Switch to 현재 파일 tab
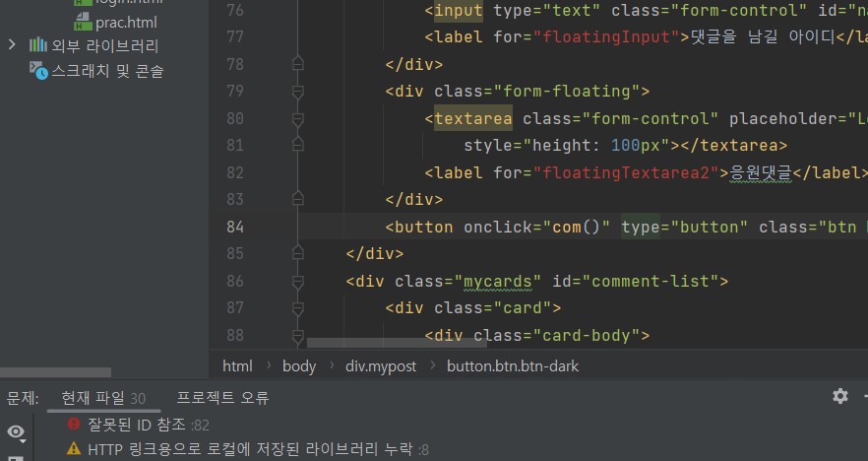The height and width of the screenshot is (461, 868). 103,398
